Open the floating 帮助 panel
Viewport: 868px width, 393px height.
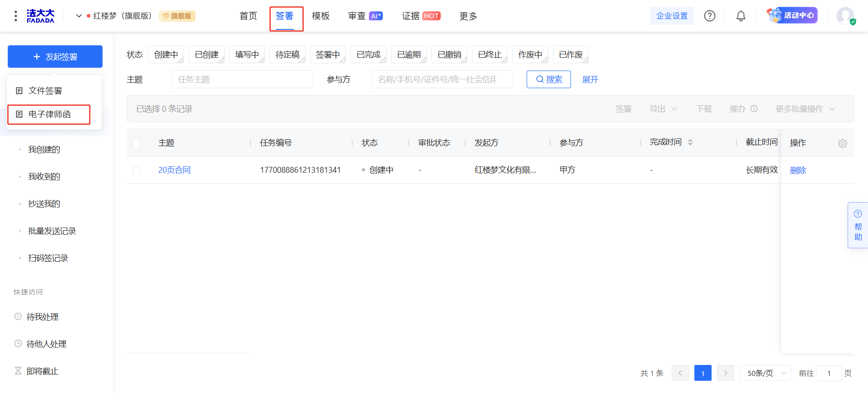[x=858, y=225]
